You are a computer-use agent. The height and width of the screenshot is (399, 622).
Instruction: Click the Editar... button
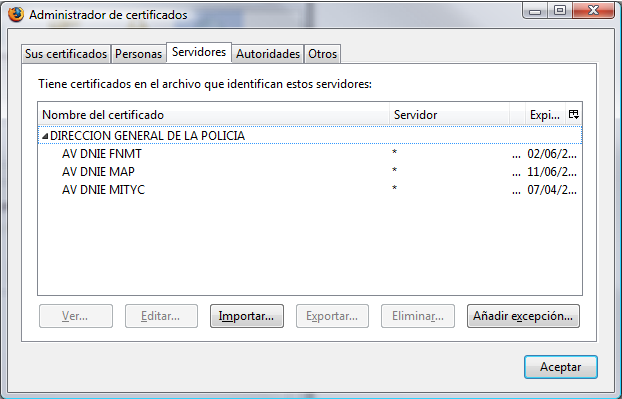coord(161,316)
